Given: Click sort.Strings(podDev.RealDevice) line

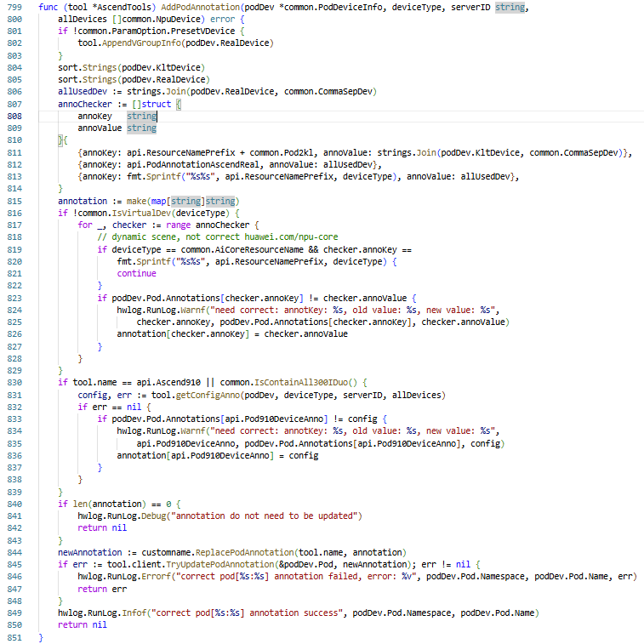Looking at the screenshot, I should click(134, 79).
